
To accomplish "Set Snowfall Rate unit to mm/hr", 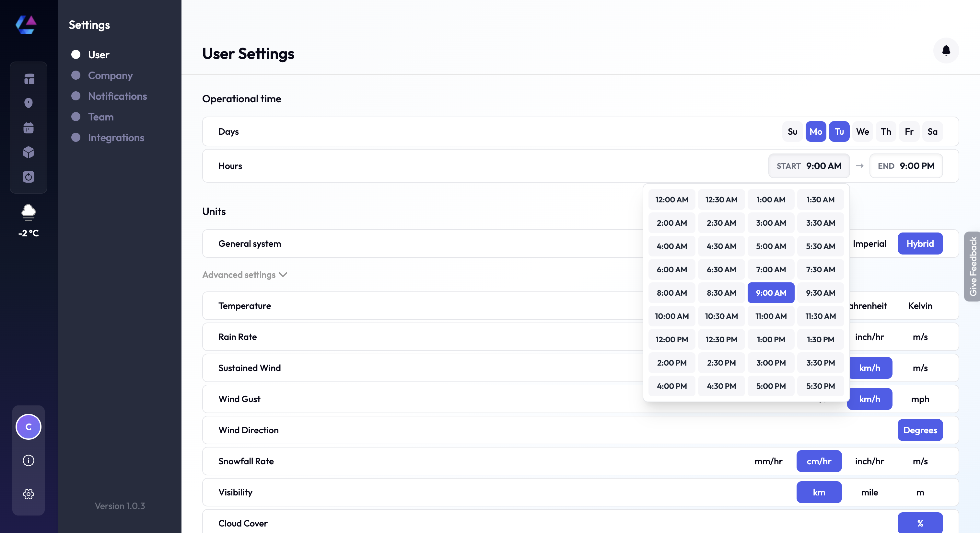I will (768, 461).
